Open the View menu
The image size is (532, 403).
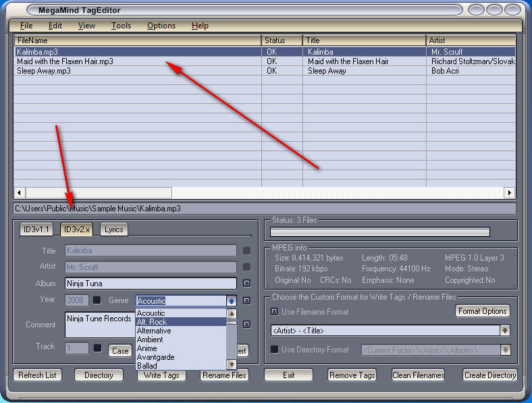86,26
